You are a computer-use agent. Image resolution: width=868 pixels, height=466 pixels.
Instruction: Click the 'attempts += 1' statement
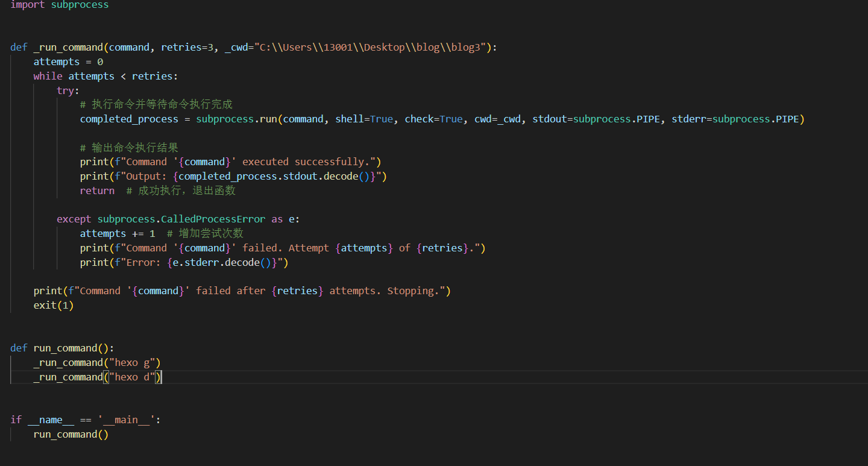[x=118, y=233]
